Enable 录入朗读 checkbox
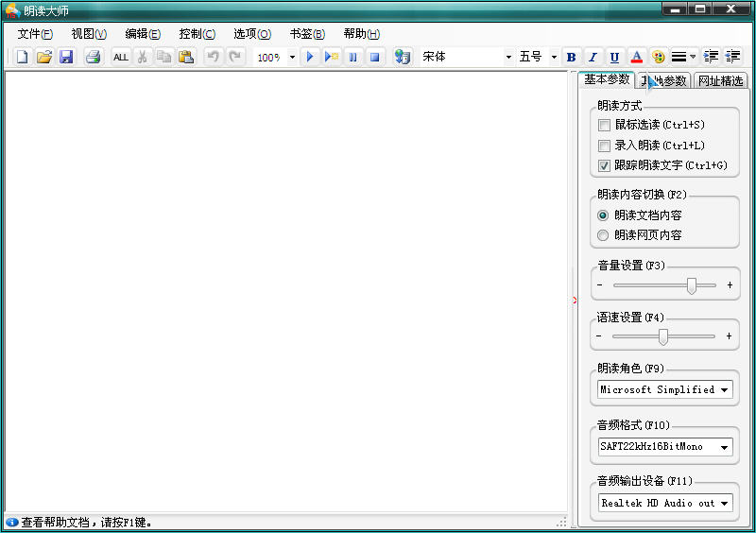Image resolution: width=756 pixels, height=533 pixels. (x=604, y=146)
